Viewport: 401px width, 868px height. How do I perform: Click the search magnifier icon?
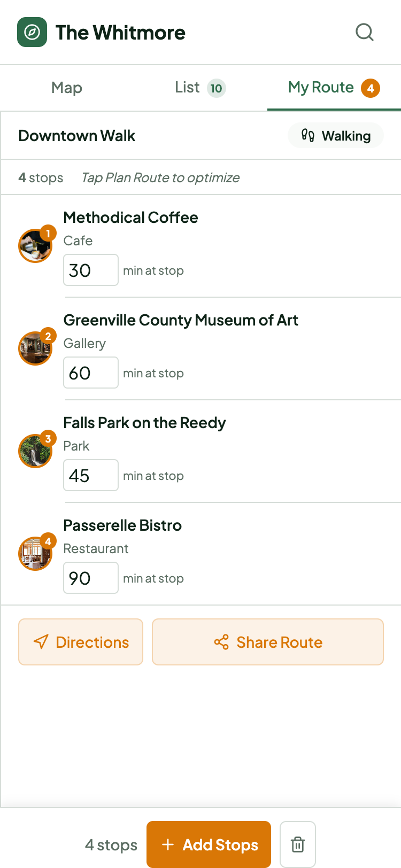tap(365, 32)
